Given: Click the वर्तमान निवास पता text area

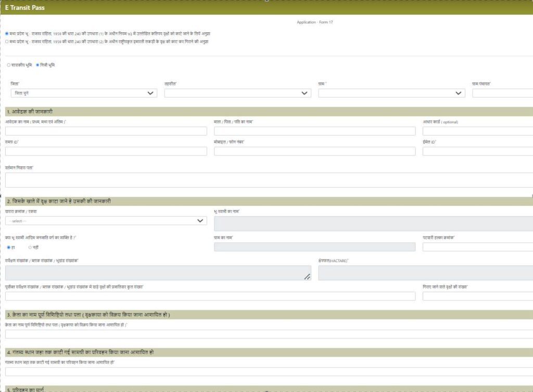Looking at the screenshot, I should (269, 180).
